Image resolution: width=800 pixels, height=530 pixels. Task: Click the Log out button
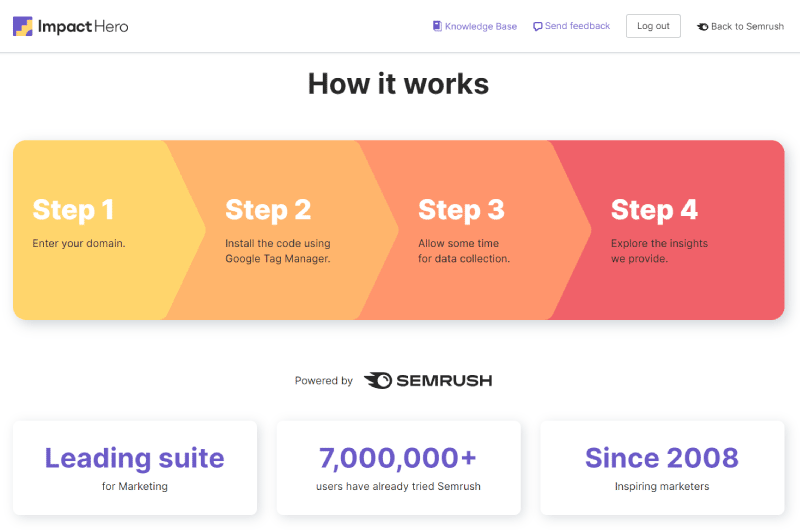pyautogui.click(x=653, y=26)
